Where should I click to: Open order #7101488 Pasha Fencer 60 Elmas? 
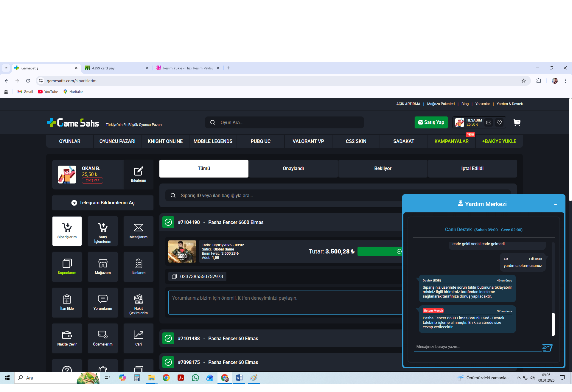(281, 338)
